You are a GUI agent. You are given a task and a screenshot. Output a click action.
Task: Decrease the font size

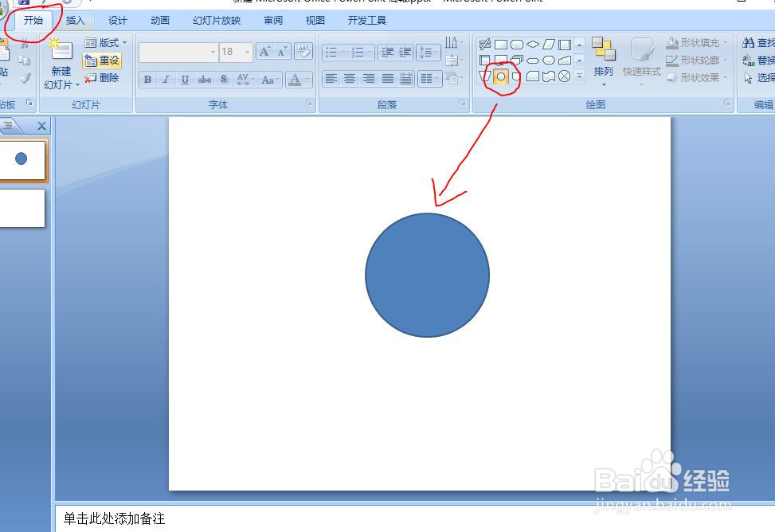(282, 52)
